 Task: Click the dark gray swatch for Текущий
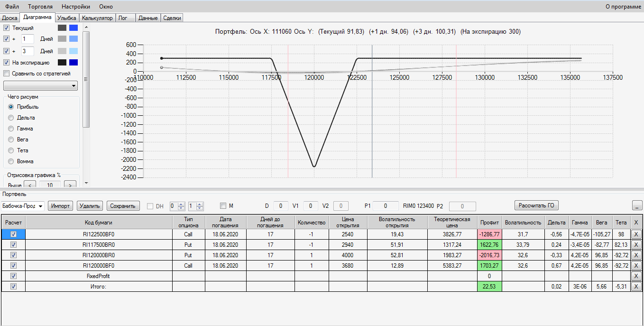coord(62,28)
